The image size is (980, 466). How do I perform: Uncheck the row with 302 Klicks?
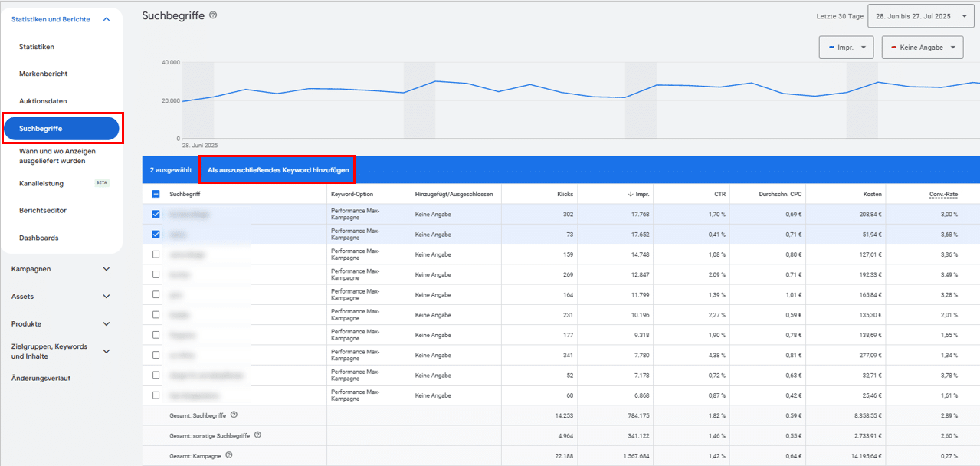click(x=156, y=215)
